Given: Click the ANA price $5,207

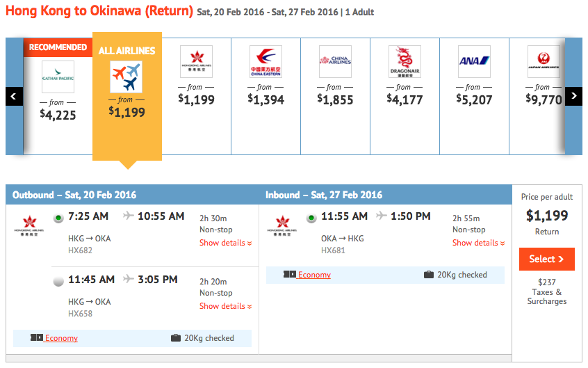Looking at the screenshot, I should pos(475,99).
